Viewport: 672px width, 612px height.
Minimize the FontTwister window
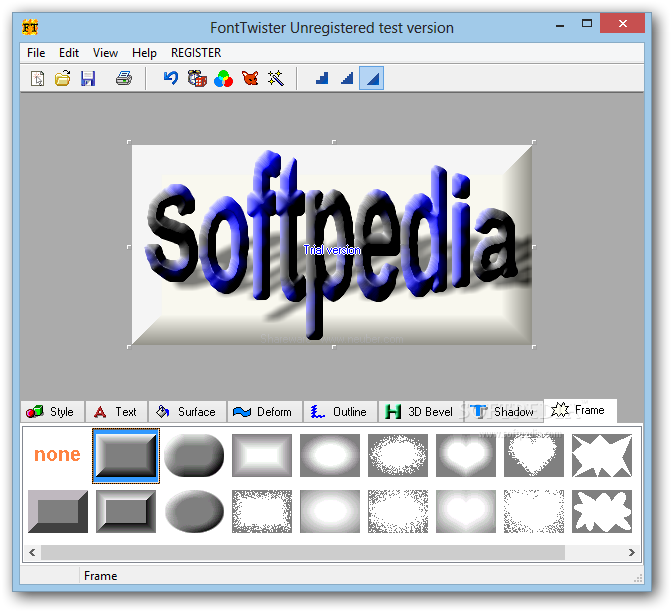(560, 25)
